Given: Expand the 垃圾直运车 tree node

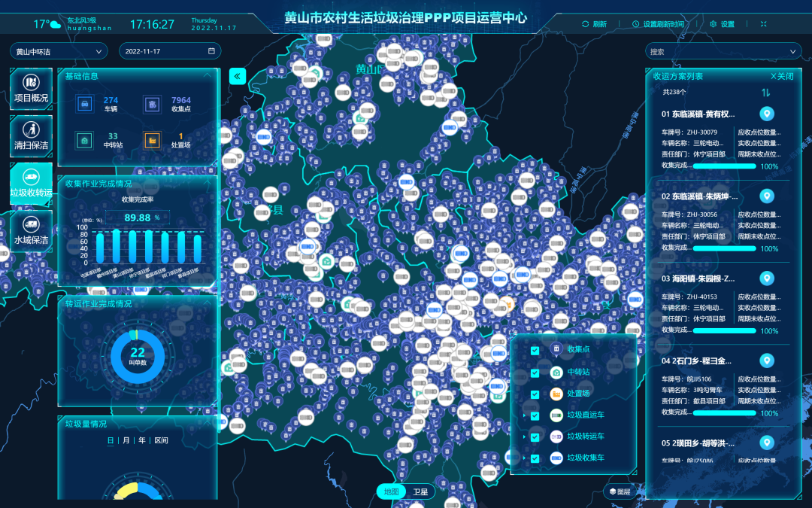Looking at the screenshot, I should pyautogui.click(x=524, y=415).
